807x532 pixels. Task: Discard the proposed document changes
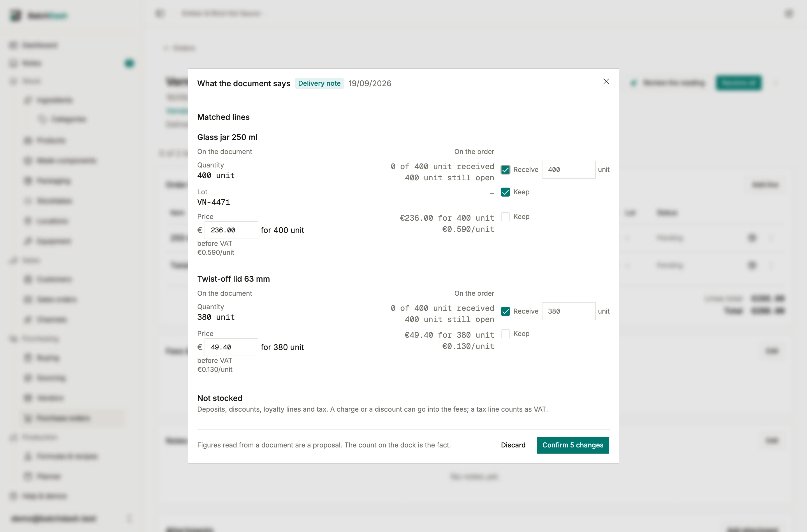(x=513, y=445)
